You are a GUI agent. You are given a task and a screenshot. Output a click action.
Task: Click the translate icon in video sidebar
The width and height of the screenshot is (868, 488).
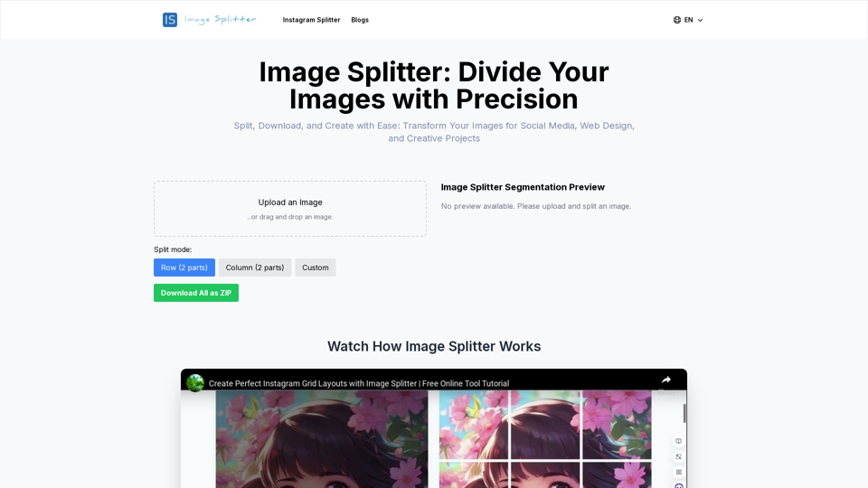678,456
